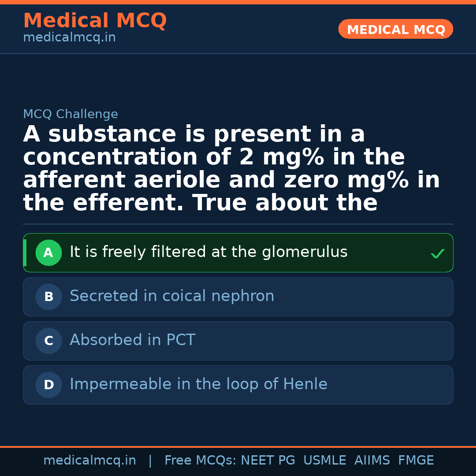Screen dimensions: 476x476
Task: Click the "MCQ Challenge" label
Action: tap(71, 115)
